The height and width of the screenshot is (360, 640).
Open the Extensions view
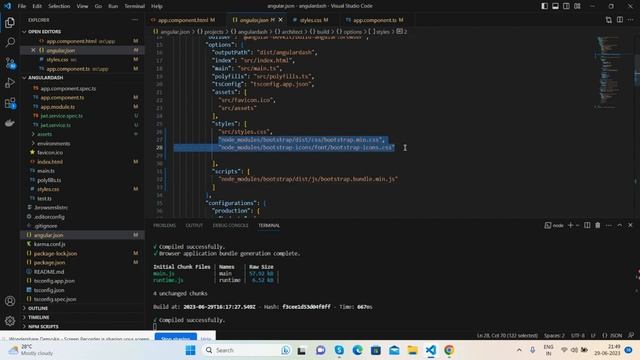click(x=10, y=103)
